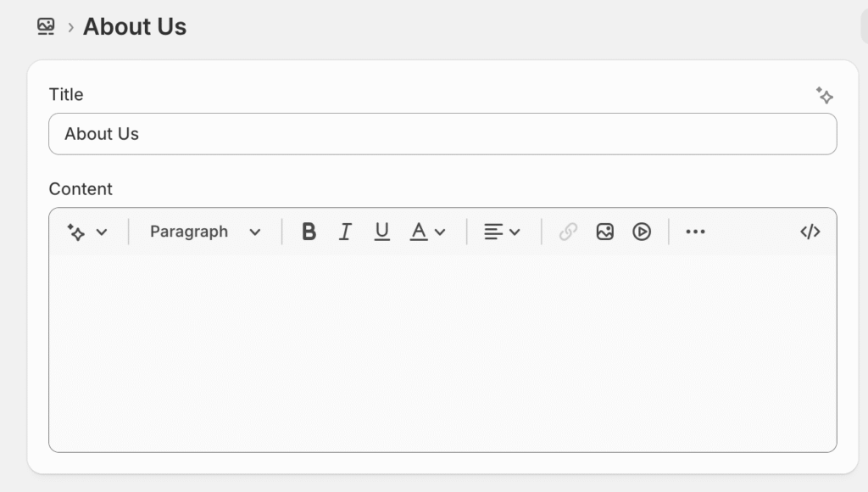Apply underline formatting

(x=382, y=232)
